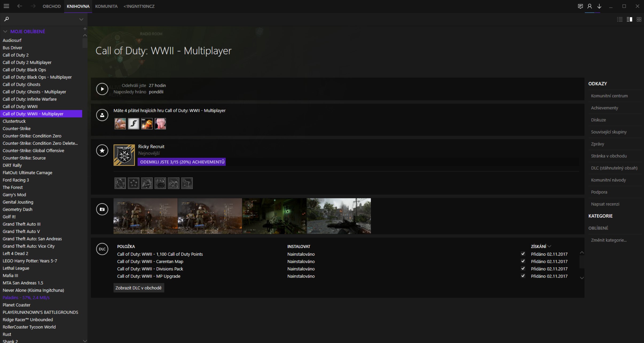Play Call of Duty: WWII - Multiplayer

tap(102, 89)
